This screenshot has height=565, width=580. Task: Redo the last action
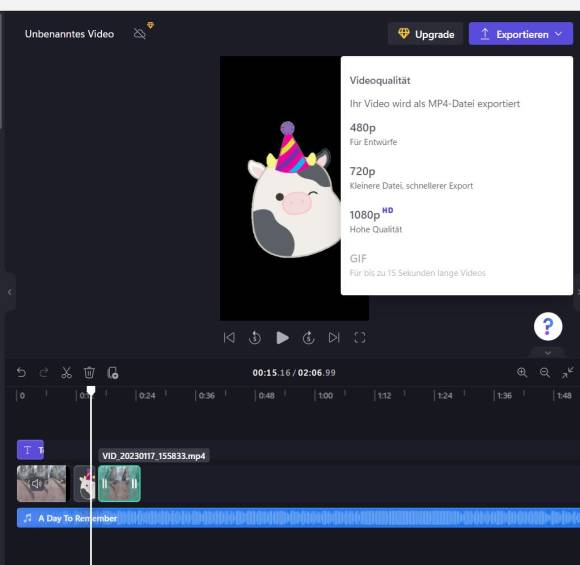click(44, 372)
